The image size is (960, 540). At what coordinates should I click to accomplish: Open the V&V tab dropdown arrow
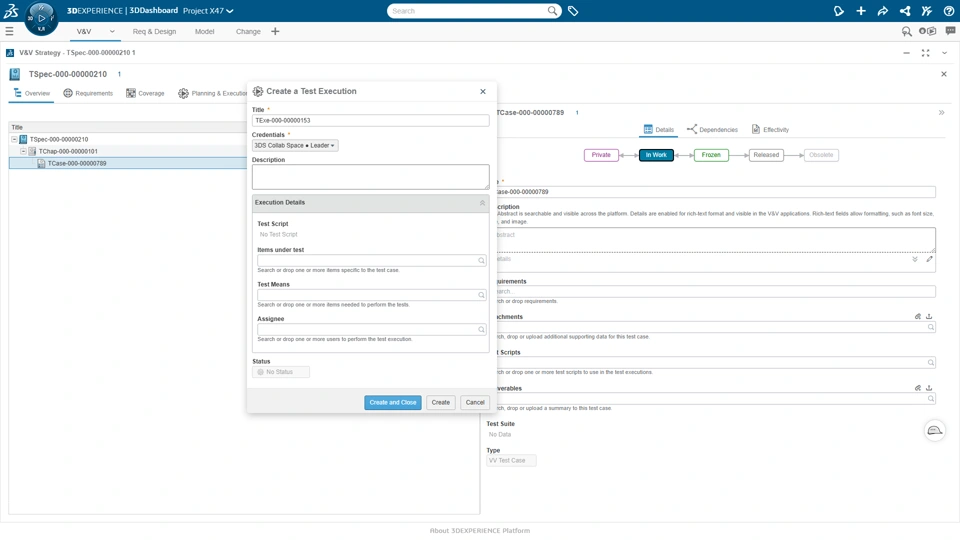[x=112, y=31]
